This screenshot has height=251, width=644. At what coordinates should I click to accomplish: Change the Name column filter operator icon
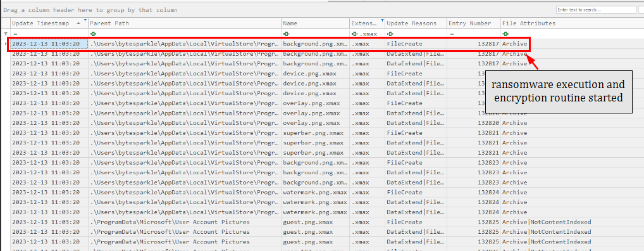(x=286, y=34)
